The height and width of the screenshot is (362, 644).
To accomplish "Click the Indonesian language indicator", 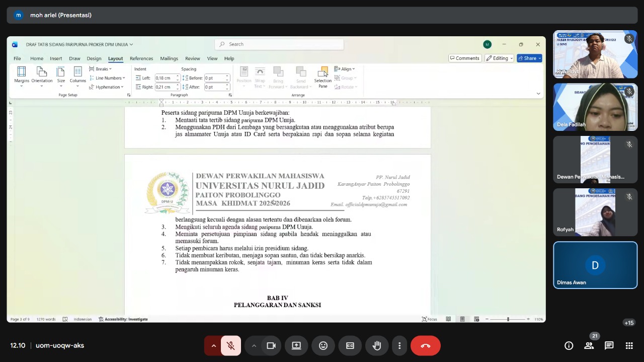I will [x=83, y=319].
